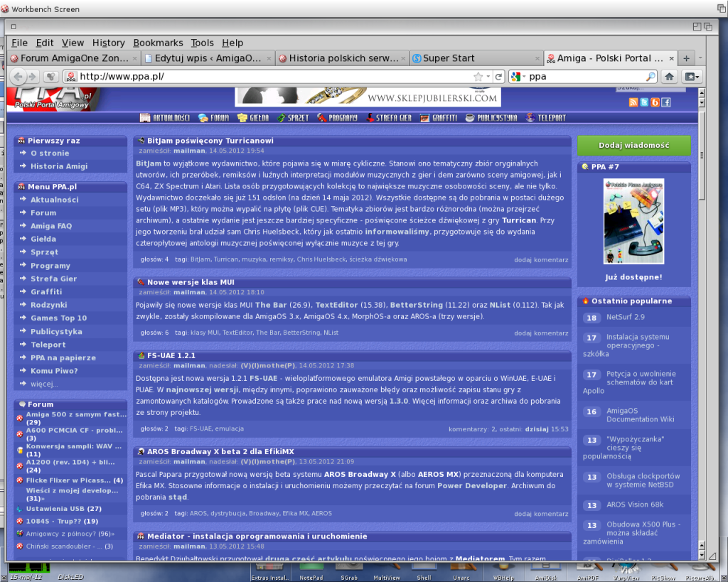Open the History menu

coord(108,43)
